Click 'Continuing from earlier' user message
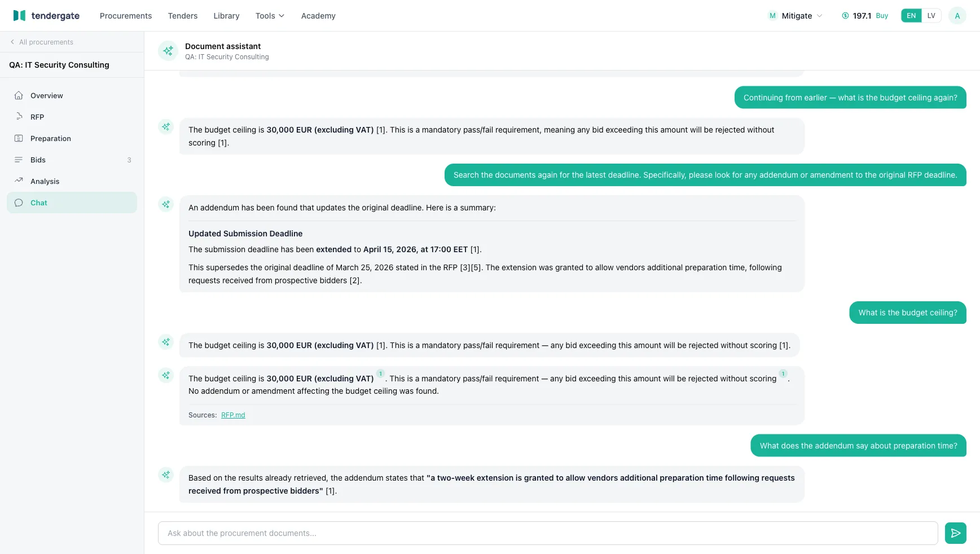The width and height of the screenshot is (980, 554). (850, 98)
